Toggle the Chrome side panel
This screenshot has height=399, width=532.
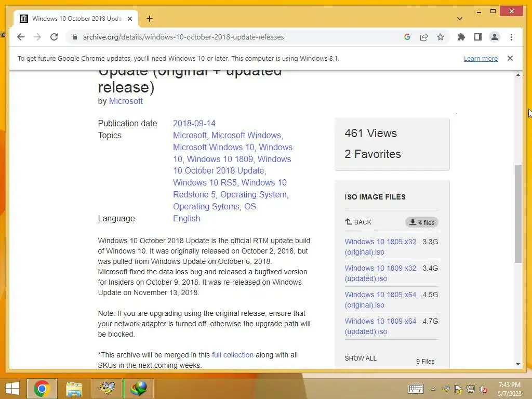478,37
